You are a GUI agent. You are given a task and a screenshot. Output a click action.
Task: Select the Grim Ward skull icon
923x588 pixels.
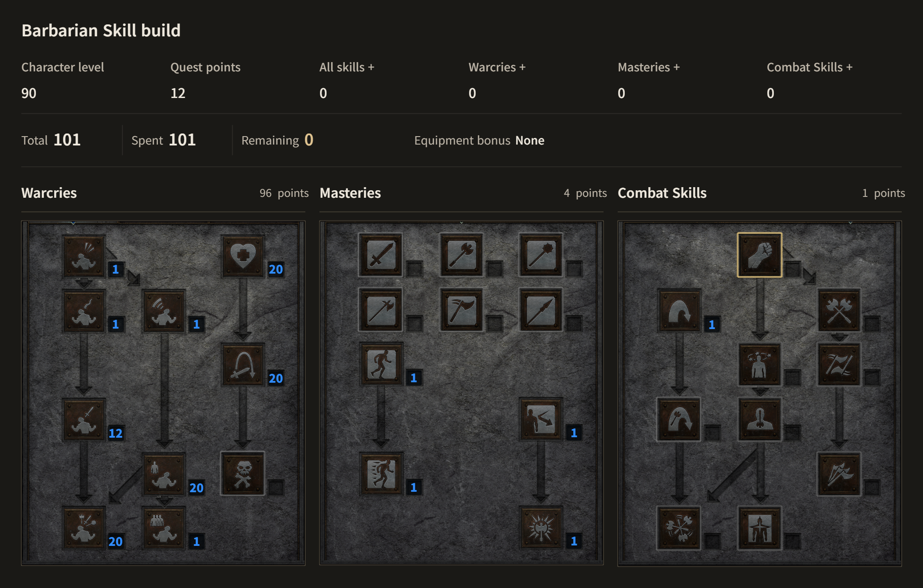[243, 474]
